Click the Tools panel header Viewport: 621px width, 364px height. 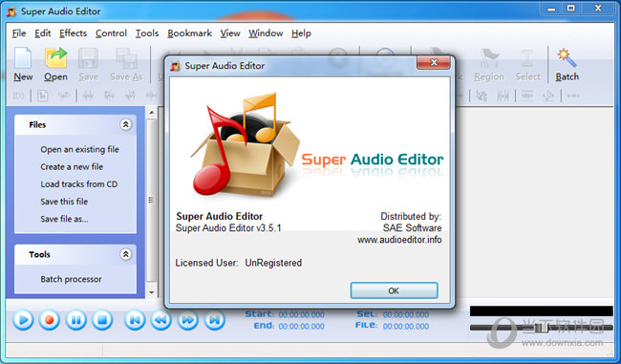[75, 254]
